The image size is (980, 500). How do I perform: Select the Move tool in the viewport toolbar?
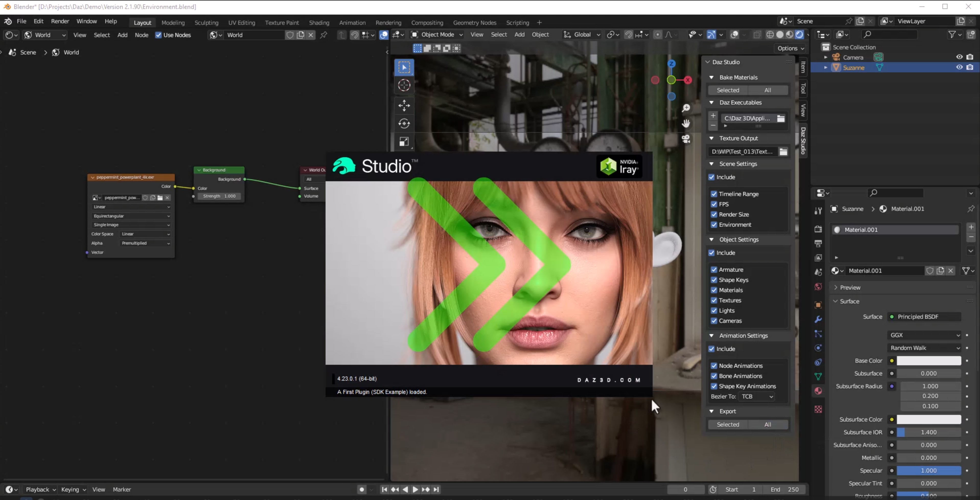(x=404, y=105)
